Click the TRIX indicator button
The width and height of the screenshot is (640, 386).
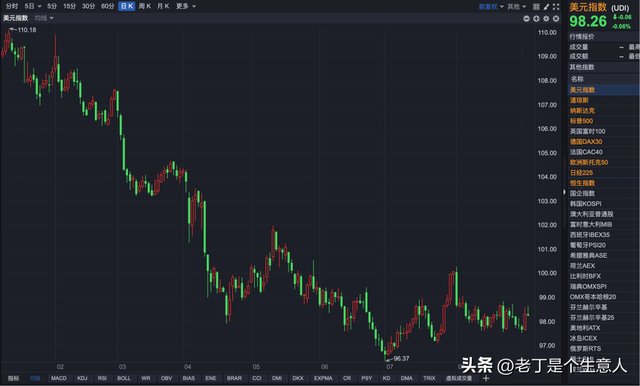(x=429, y=378)
